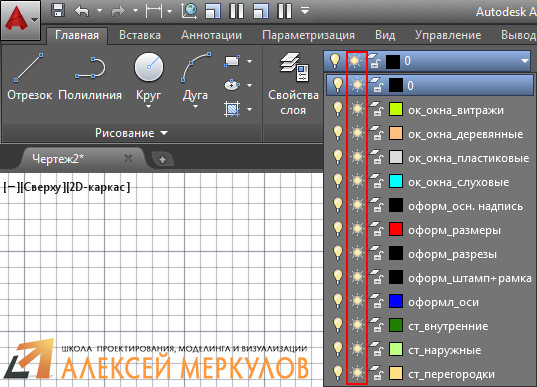The width and height of the screenshot is (537, 387).
Task: Open Свойства слоя layer properties
Action: [294, 84]
